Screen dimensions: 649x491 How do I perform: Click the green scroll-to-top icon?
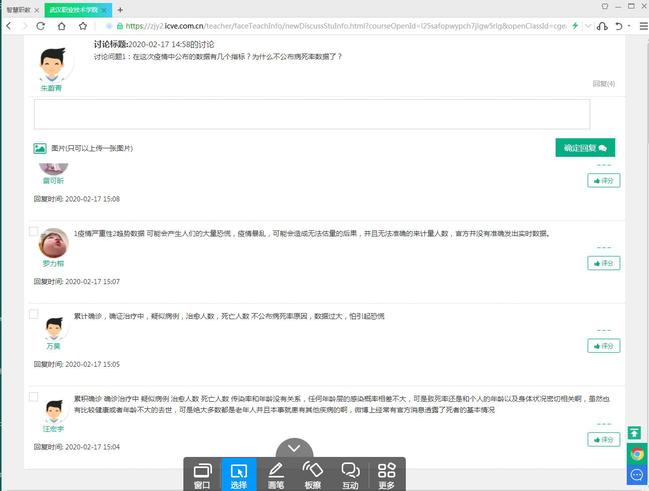634,433
